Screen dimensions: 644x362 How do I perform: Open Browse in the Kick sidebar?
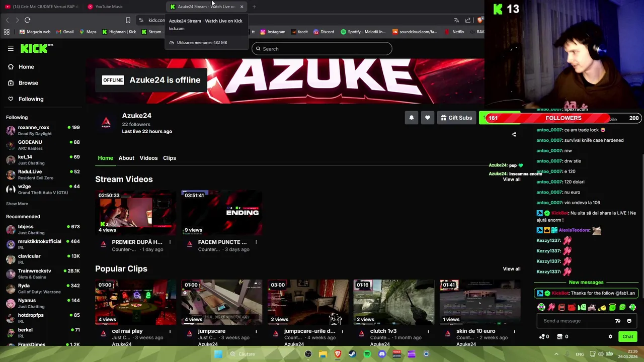pyautogui.click(x=23, y=83)
